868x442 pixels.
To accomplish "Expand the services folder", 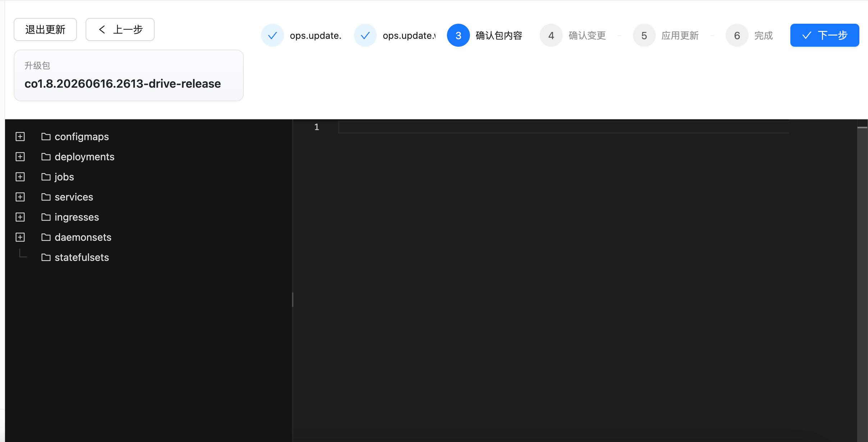I will click(x=20, y=197).
